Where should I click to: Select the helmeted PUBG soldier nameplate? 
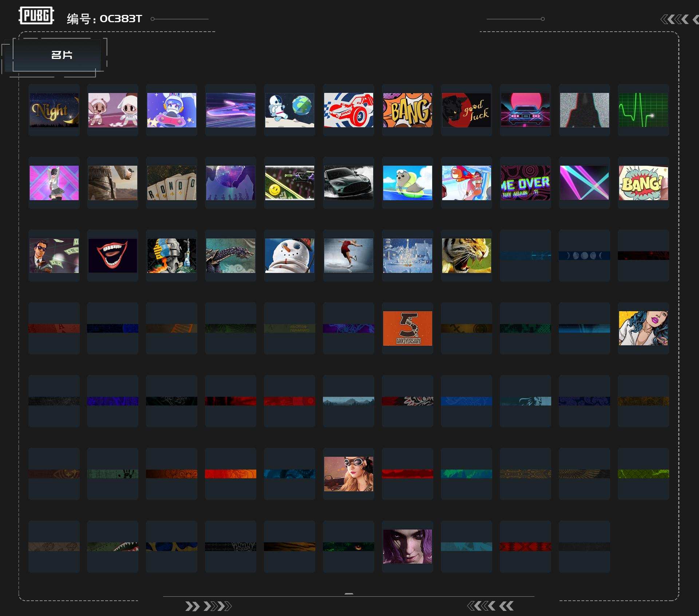point(172,255)
